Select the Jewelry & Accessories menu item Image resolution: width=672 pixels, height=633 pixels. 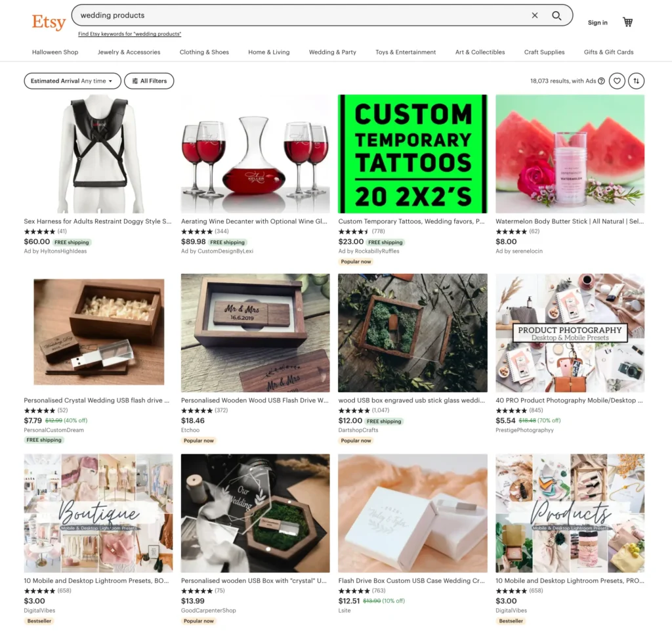point(129,53)
